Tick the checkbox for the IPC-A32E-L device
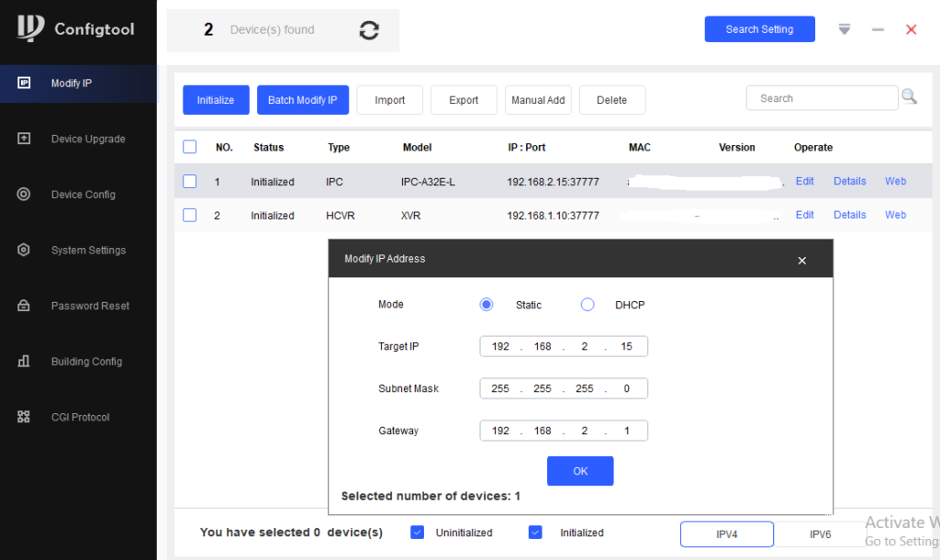The width and height of the screenshot is (940, 560). coord(190,182)
